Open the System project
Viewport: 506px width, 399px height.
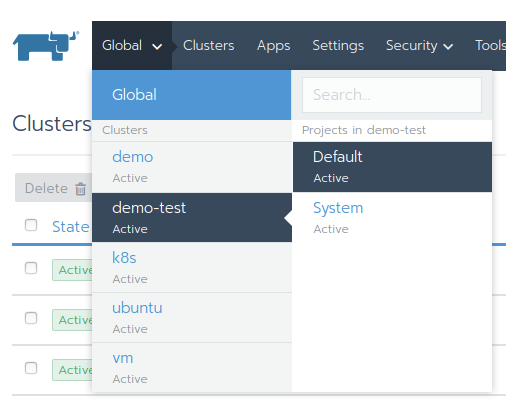coord(392,217)
